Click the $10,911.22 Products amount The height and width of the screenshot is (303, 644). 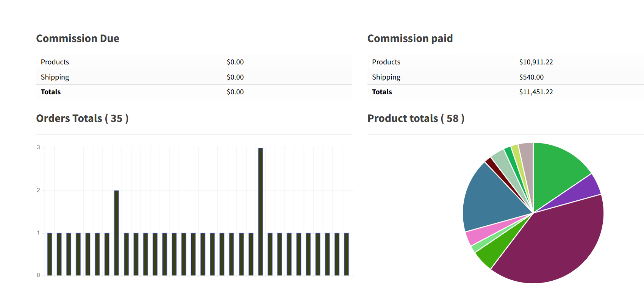coord(536,62)
